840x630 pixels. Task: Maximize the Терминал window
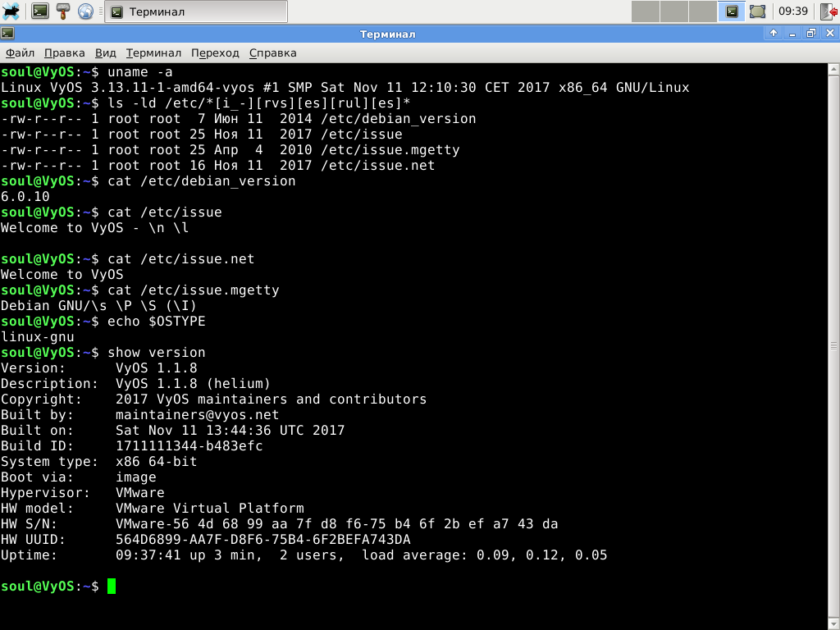coord(811,33)
